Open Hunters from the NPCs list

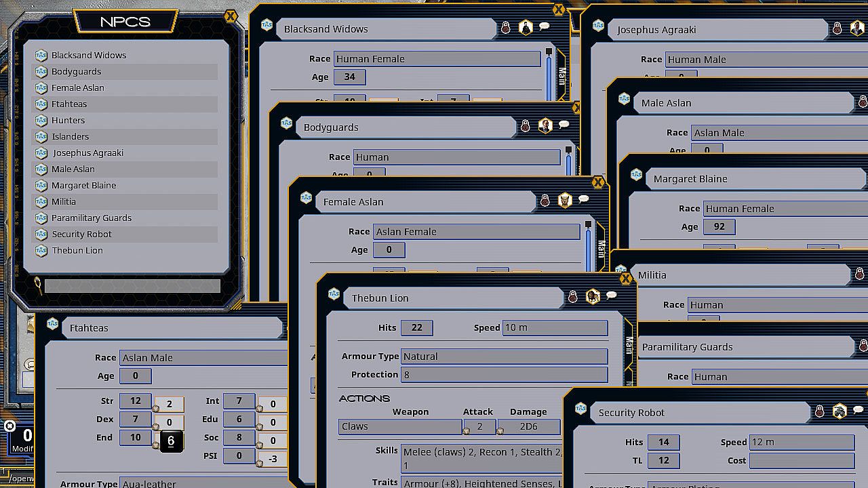(68, 120)
